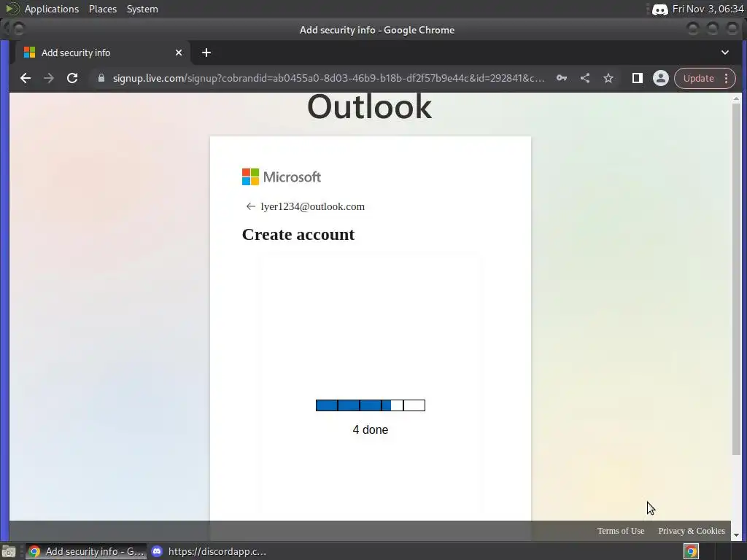
Task: Open the Privacy & Cookies link
Action: tap(692, 531)
